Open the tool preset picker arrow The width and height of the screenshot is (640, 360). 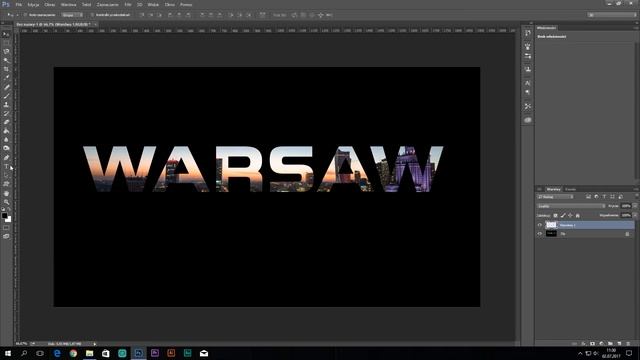pos(17,15)
